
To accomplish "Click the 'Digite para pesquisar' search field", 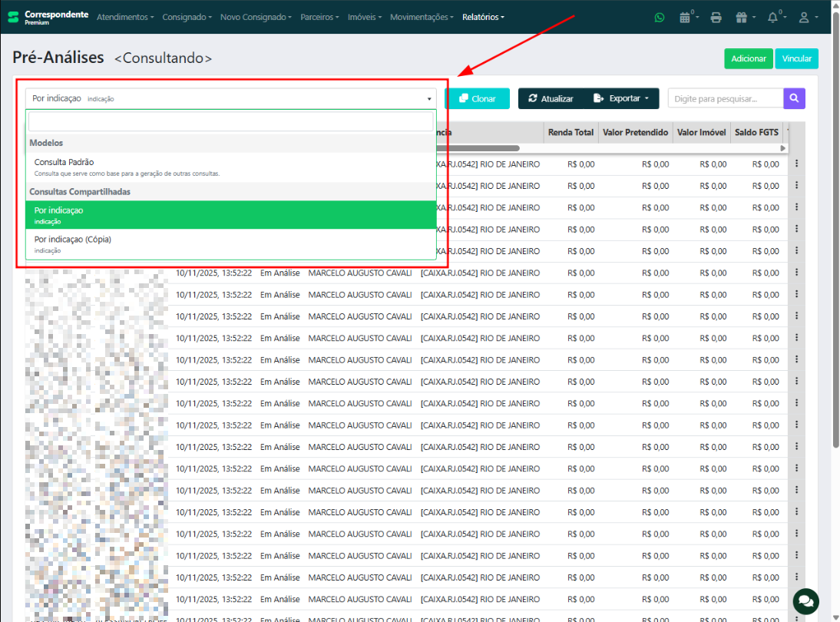I will point(725,98).
